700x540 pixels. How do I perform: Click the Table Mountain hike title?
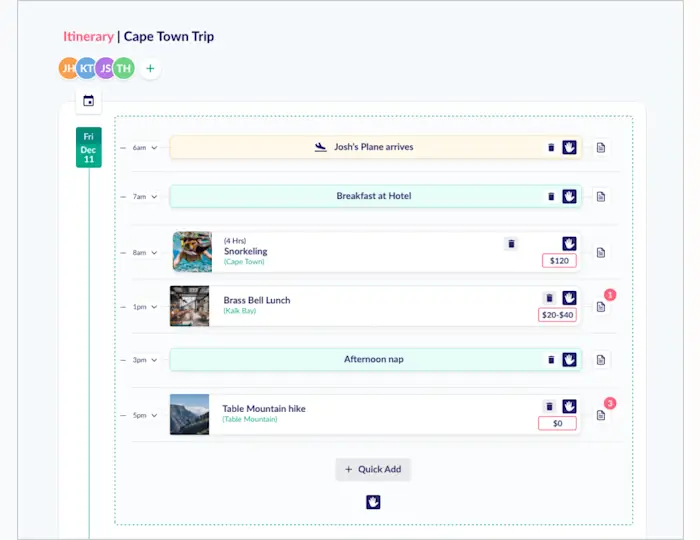(264, 409)
